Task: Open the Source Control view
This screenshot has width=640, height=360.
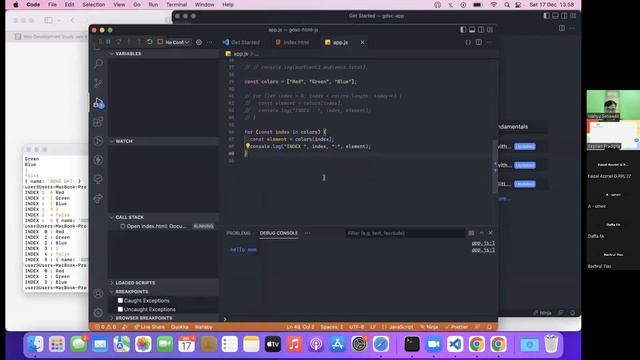Action: tap(98, 83)
